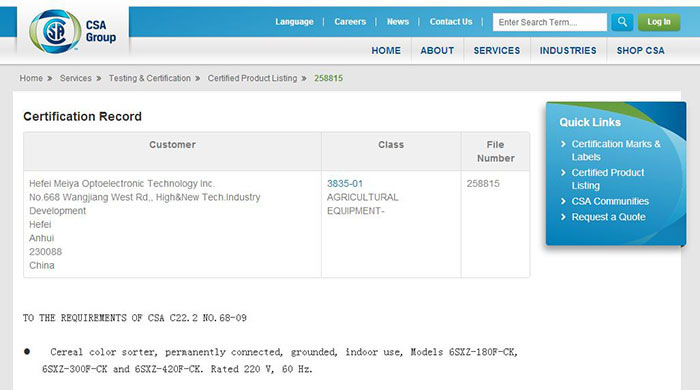Click arrow beside Certified Product Listing quick link
Viewport: 700px width, 390px height.
[x=563, y=172]
